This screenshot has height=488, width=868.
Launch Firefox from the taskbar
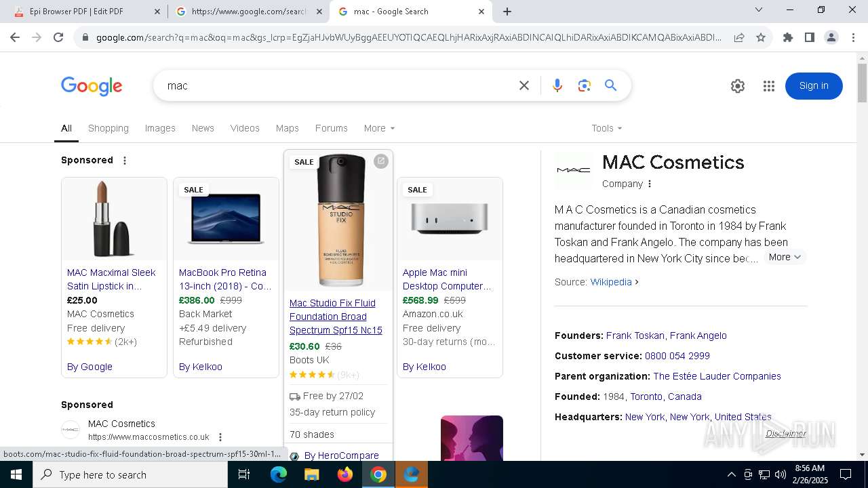tap(345, 474)
